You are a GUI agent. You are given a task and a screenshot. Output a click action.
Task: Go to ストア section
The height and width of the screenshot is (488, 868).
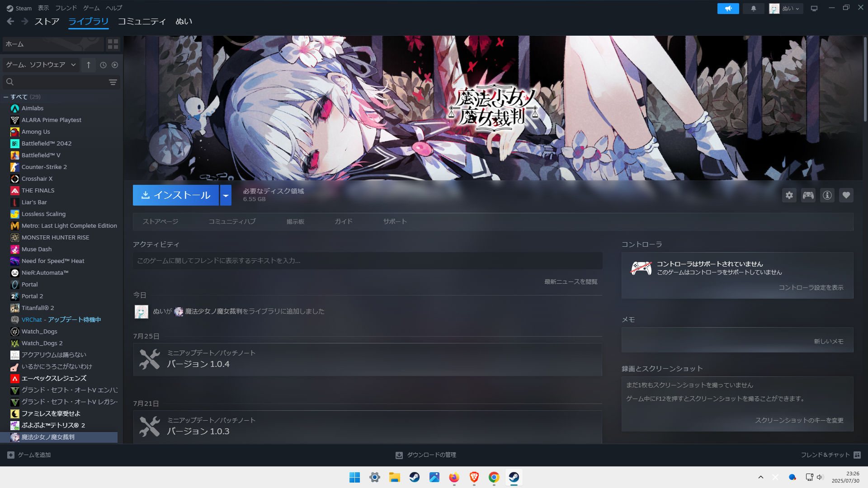tap(47, 21)
